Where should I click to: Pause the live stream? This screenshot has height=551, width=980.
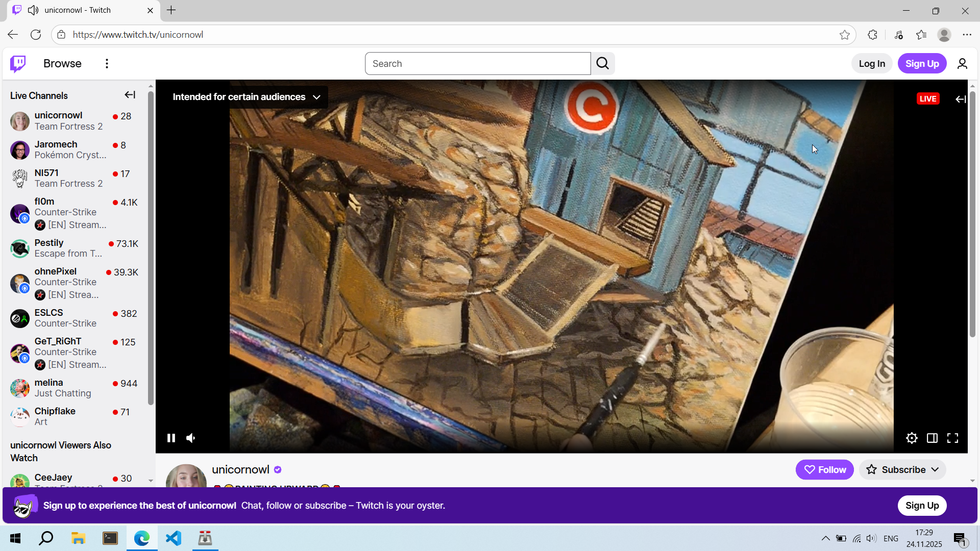point(171,438)
